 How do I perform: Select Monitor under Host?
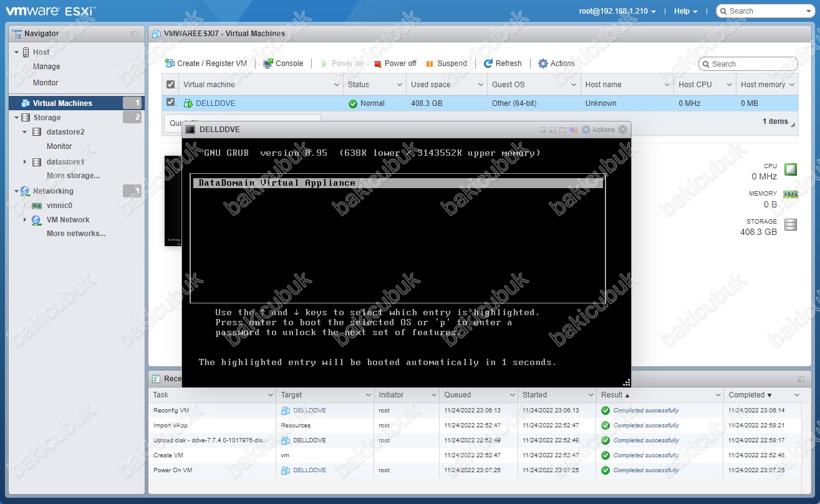46,83
